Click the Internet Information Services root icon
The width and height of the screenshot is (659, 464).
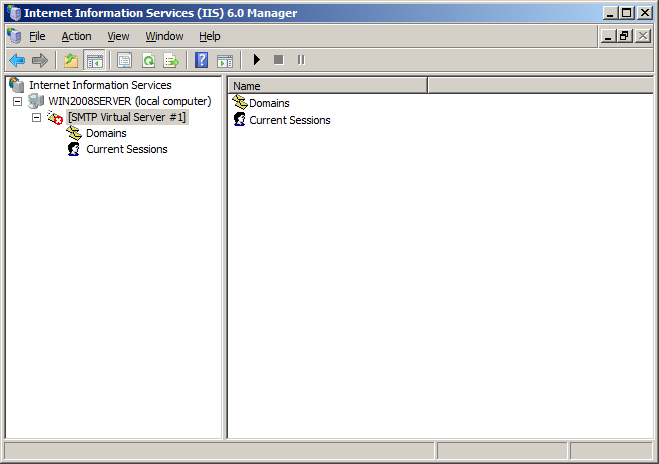click(17, 85)
